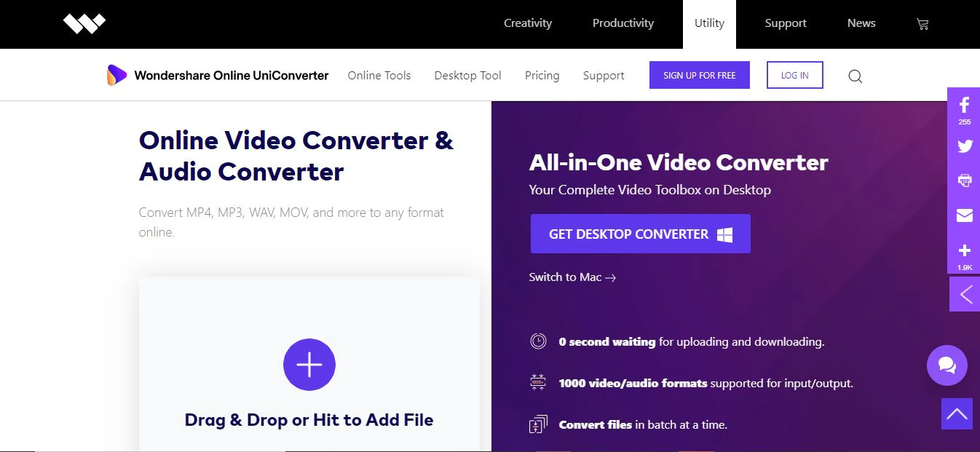The image size is (980, 452).
Task: Select the Utility tab
Action: 709,24
